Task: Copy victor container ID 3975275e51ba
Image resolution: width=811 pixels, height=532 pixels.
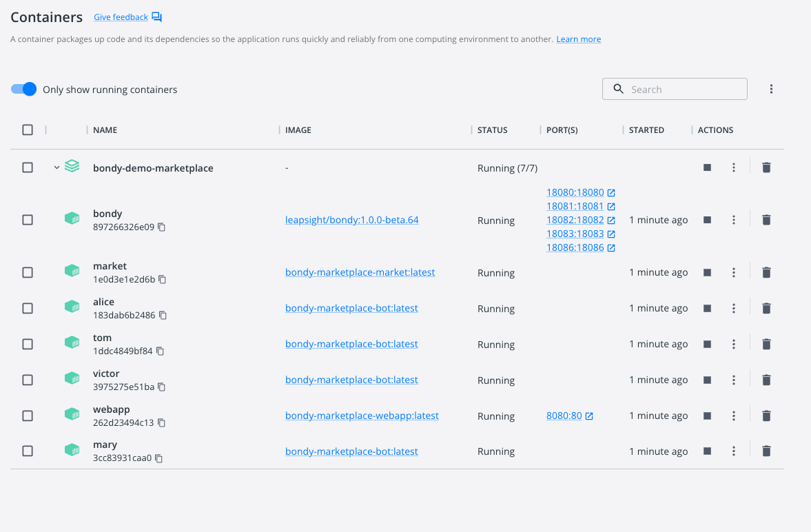Action: coord(162,387)
